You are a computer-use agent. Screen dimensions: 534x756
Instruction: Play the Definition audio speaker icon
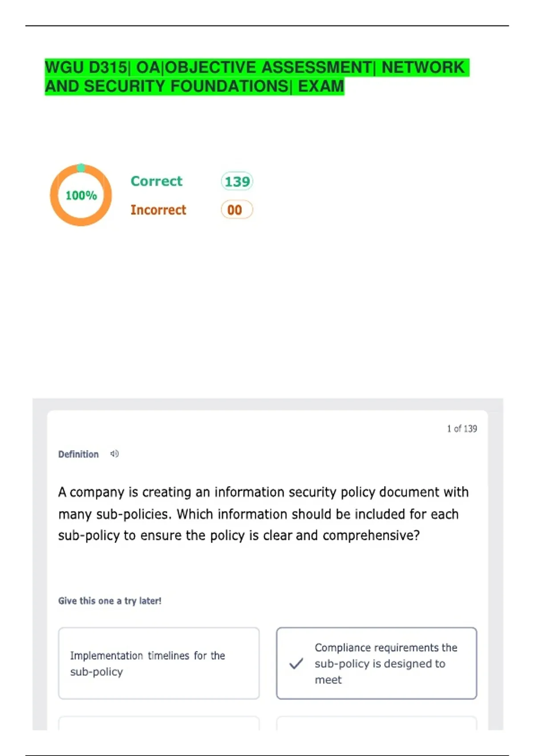pos(114,454)
